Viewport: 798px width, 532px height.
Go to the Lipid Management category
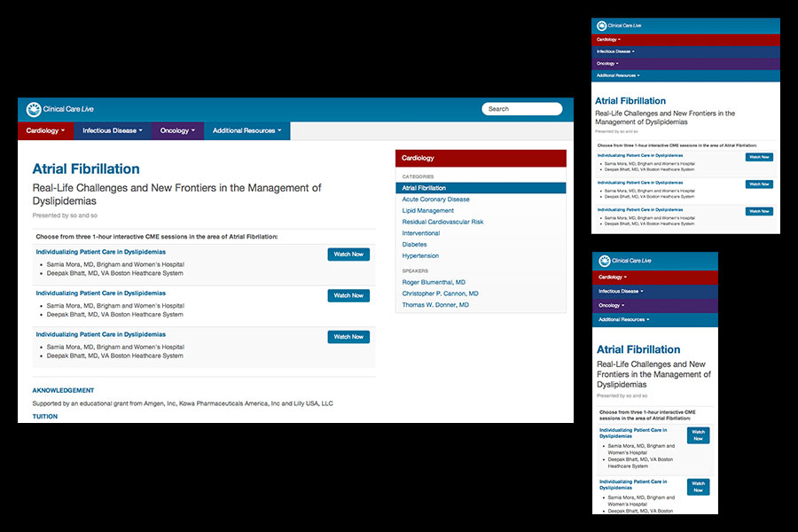coord(427,211)
